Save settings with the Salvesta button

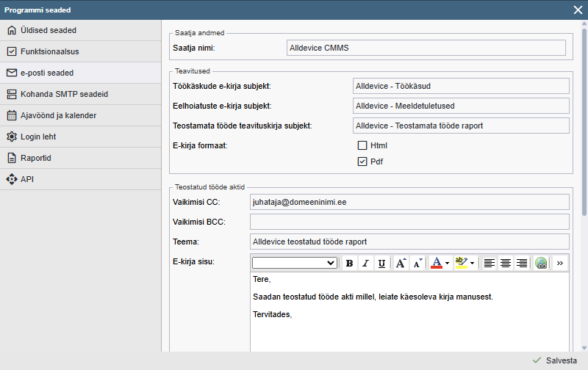click(x=555, y=360)
